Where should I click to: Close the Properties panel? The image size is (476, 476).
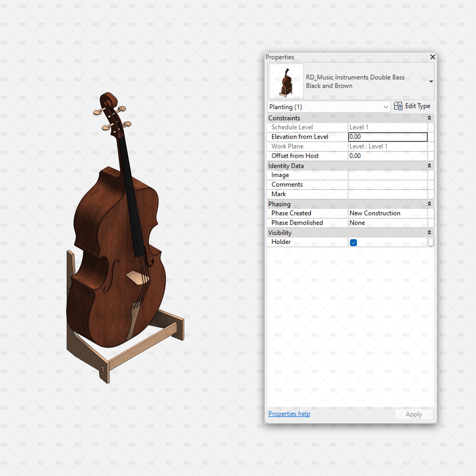coord(433,57)
